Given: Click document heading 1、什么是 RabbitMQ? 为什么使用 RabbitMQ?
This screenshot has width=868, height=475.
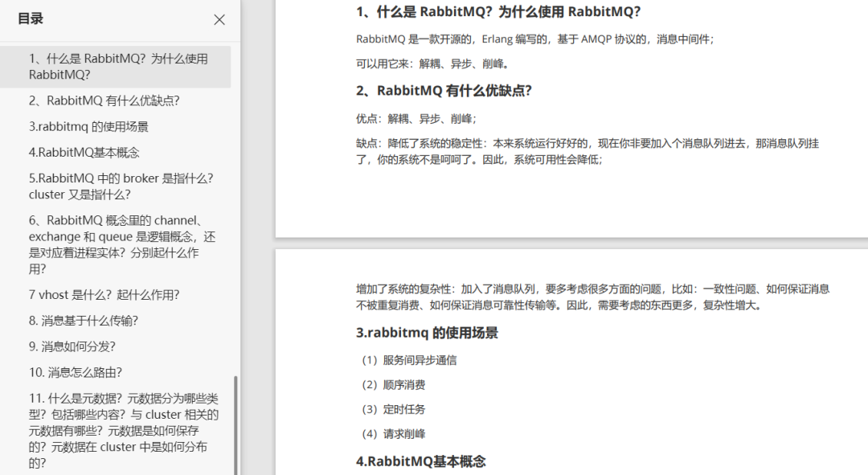Looking at the screenshot, I should click(498, 11).
